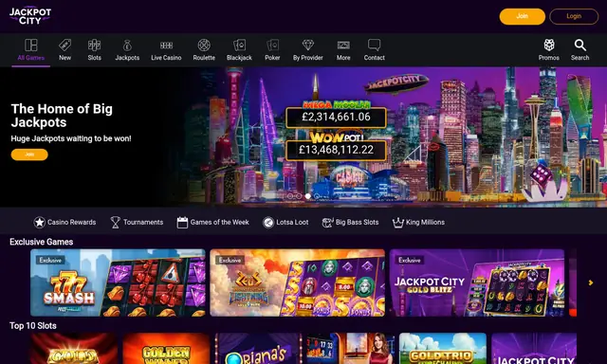607x364 pixels.
Task: Open the By Provider diamond icon
Action: coord(307,45)
